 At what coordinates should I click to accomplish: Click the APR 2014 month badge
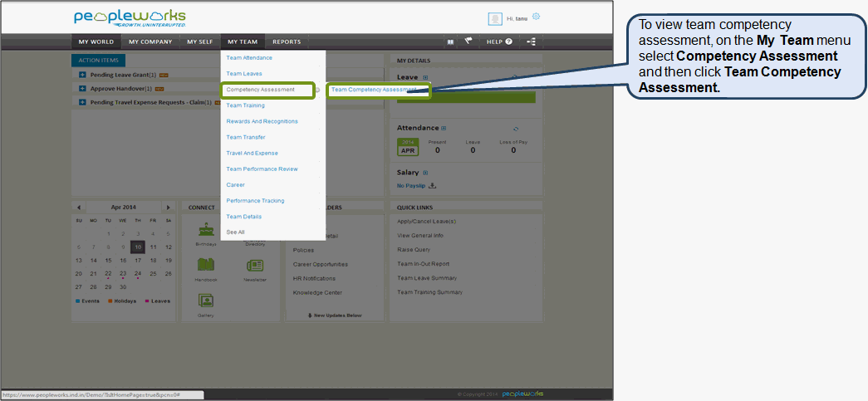pos(408,147)
